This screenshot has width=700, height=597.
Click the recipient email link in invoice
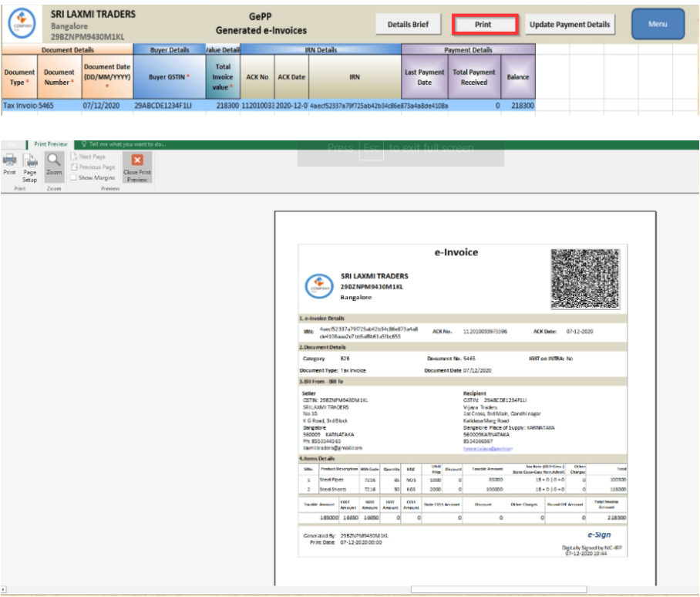tap(487, 448)
